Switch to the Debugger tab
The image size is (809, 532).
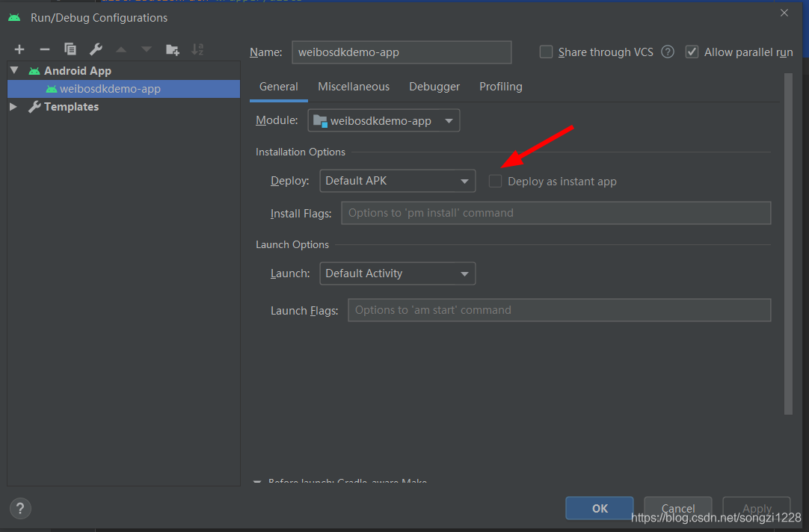(x=434, y=87)
